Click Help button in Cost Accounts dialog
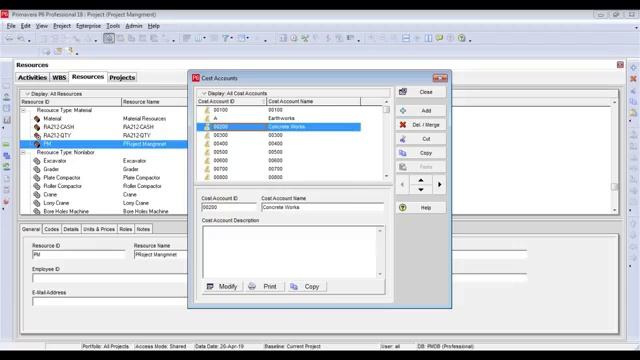The height and width of the screenshot is (360, 640). pos(420,208)
